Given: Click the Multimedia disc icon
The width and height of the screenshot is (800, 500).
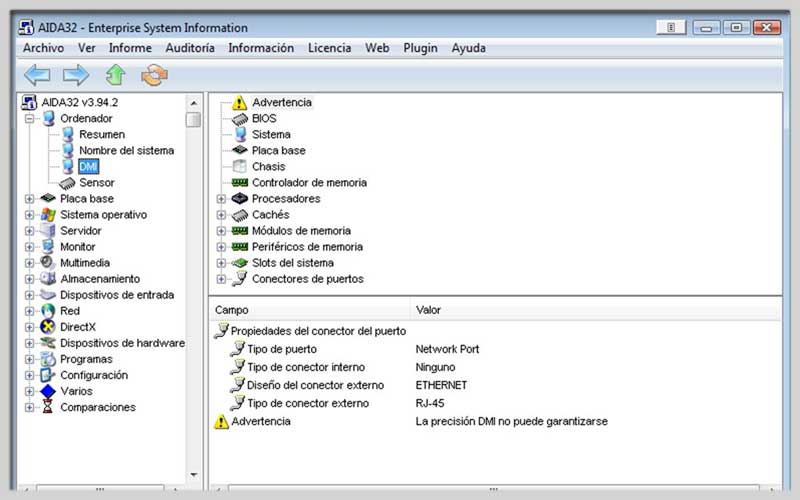Looking at the screenshot, I should pos(47,263).
